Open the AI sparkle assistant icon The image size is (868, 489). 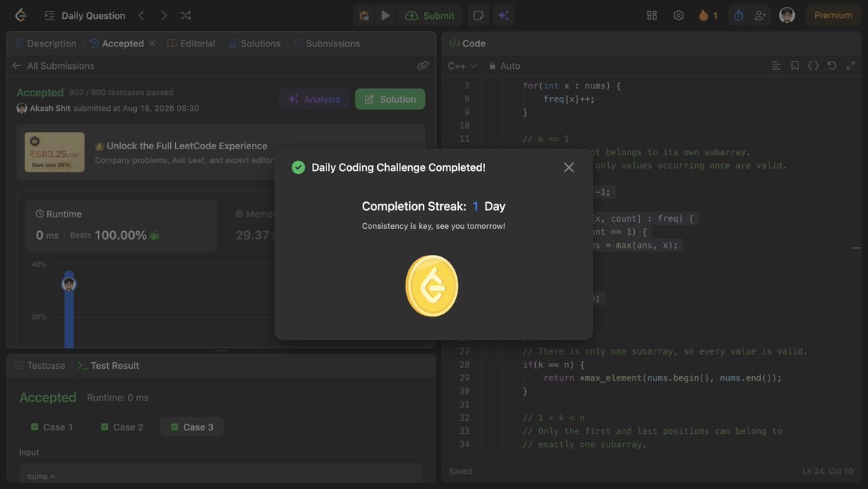point(503,15)
